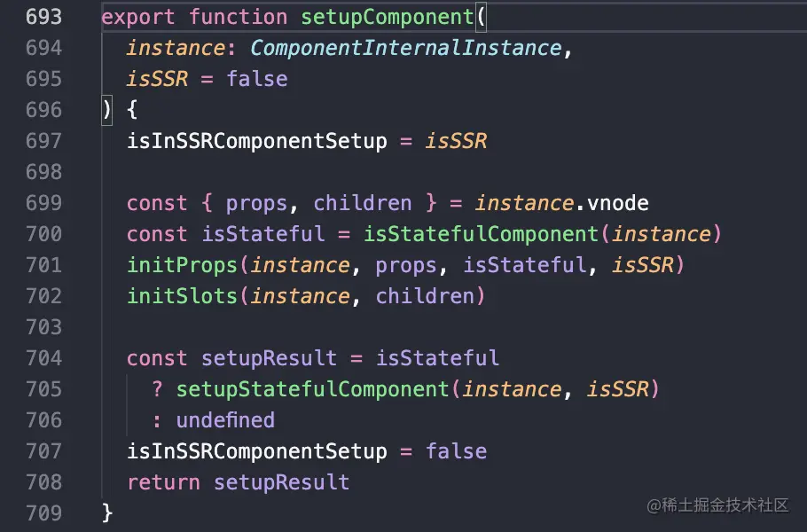
Task: Click the vnode property on line 699
Action: click(x=618, y=203)
